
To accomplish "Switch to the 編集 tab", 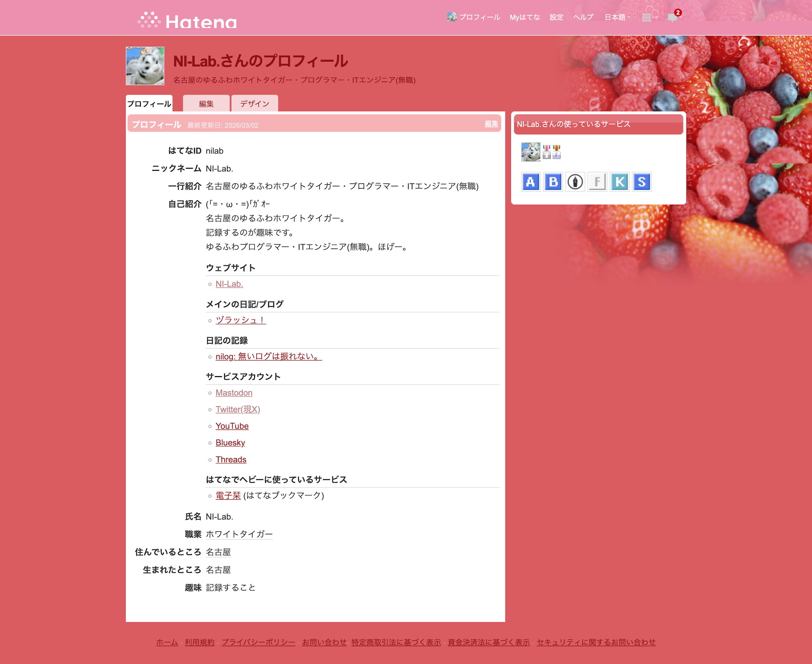I will 206,104.
